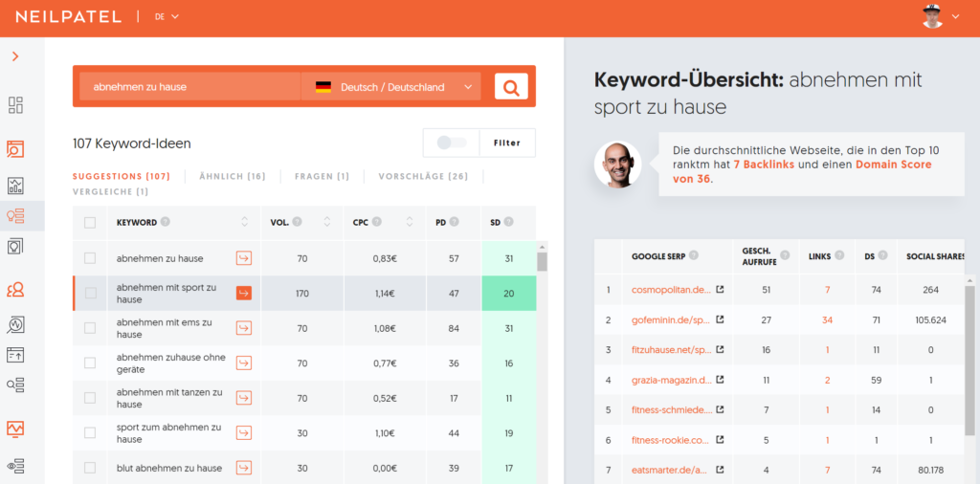Open the external link icon for fitness-rookie
The image size is (980, 484).
(x=720, y=440)
